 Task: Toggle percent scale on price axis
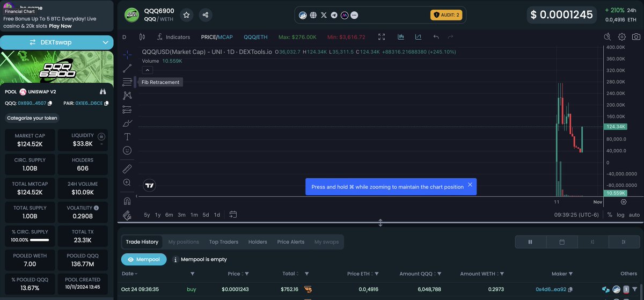(x=610, y=215)
